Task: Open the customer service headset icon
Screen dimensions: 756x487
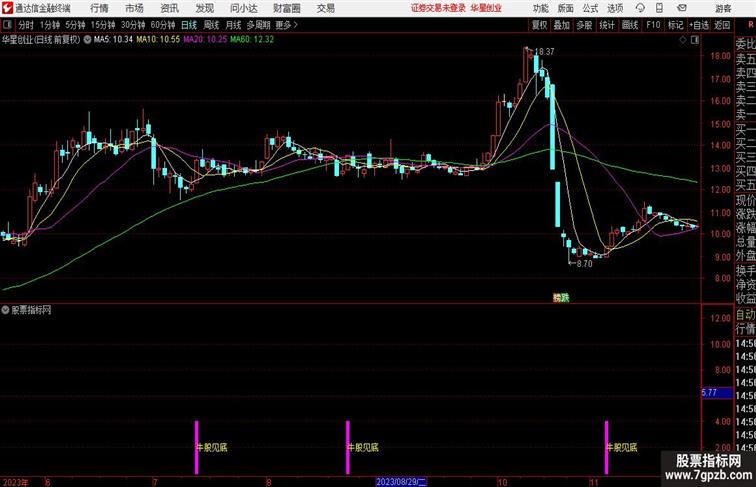Action: click(640, 8)
